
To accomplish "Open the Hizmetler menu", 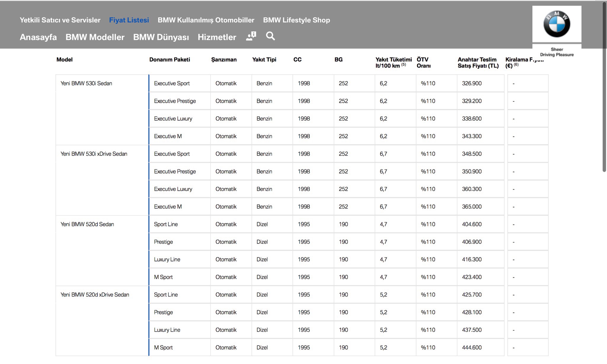I will (217, 37).
